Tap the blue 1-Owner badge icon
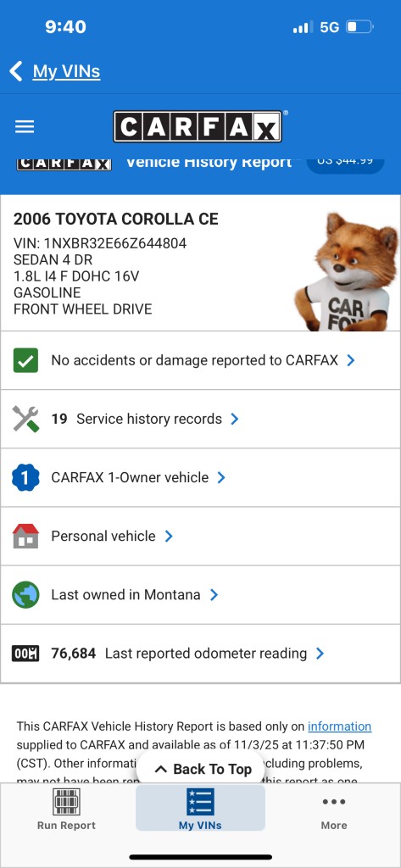This screenshot has width=401, height=868. point(25,478)
